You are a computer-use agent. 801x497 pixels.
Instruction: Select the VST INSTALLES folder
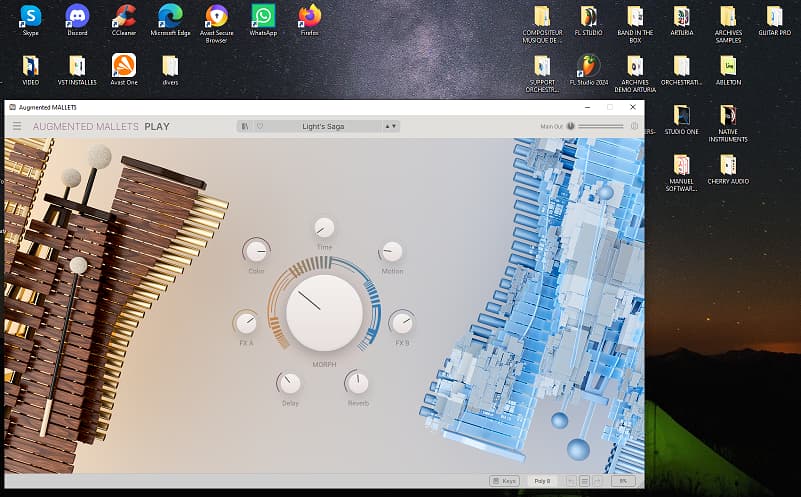[77, 70]
